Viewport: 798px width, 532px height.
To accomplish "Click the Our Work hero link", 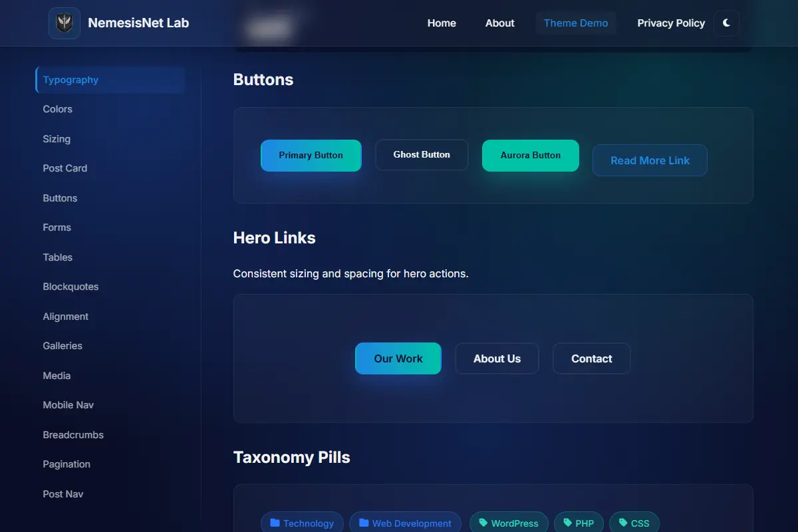I will 398,358.
